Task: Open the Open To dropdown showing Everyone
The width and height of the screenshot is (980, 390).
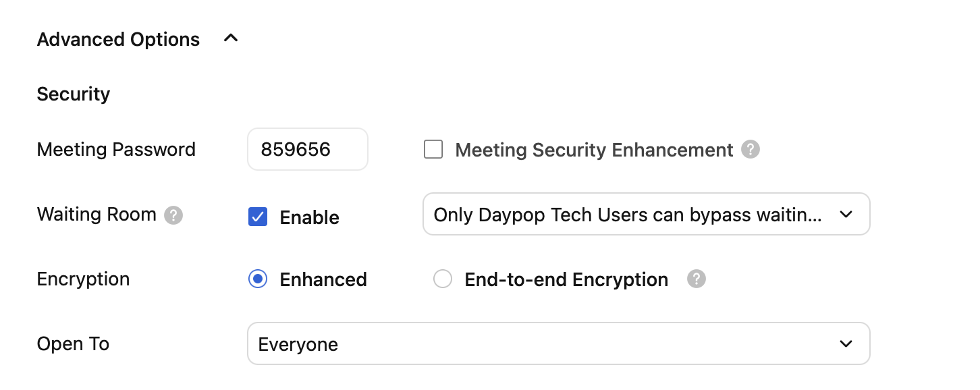Action: [540, 344]
